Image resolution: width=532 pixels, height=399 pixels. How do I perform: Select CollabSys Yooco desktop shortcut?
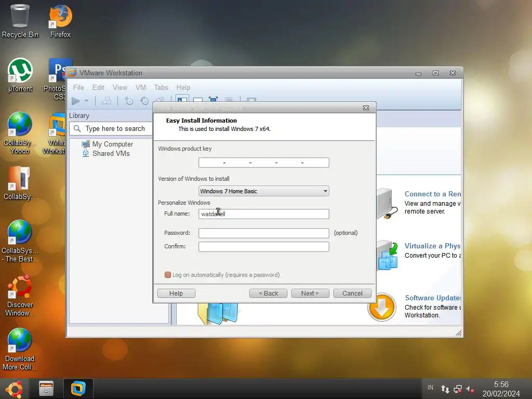(x=20, y=133)
